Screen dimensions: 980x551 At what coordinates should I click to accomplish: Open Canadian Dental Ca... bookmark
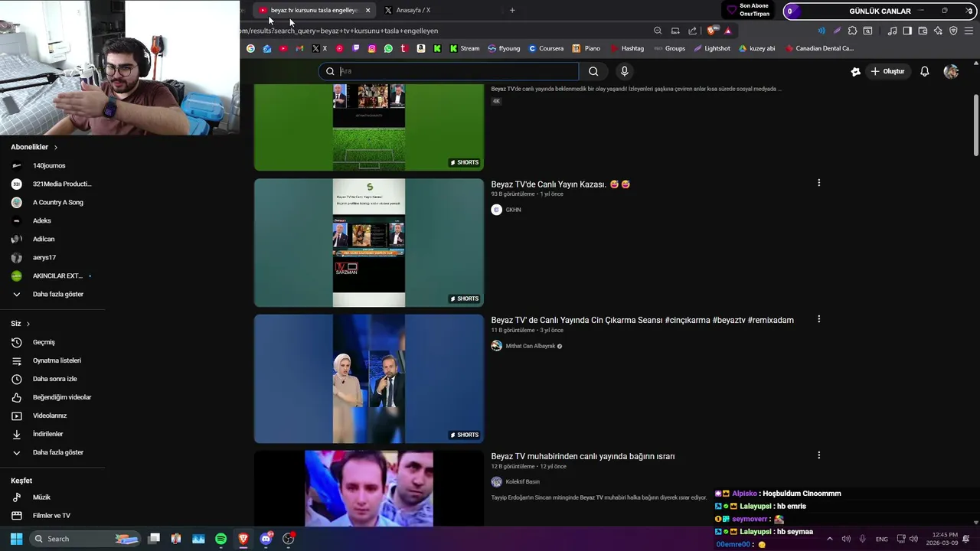819,48
